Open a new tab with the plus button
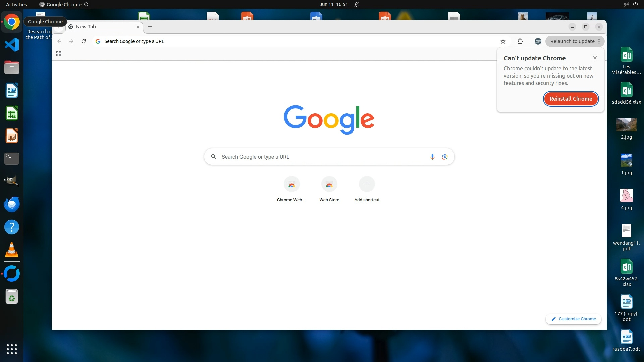644x362 pixels. pos(150,27)
